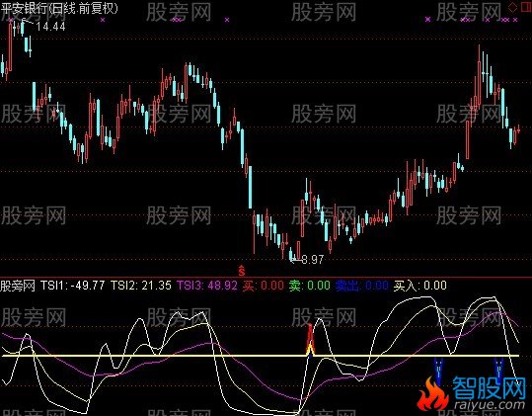Click the TSI2: 21.35 indicator value
Screen dimensions: 532x416
point(141,286)
